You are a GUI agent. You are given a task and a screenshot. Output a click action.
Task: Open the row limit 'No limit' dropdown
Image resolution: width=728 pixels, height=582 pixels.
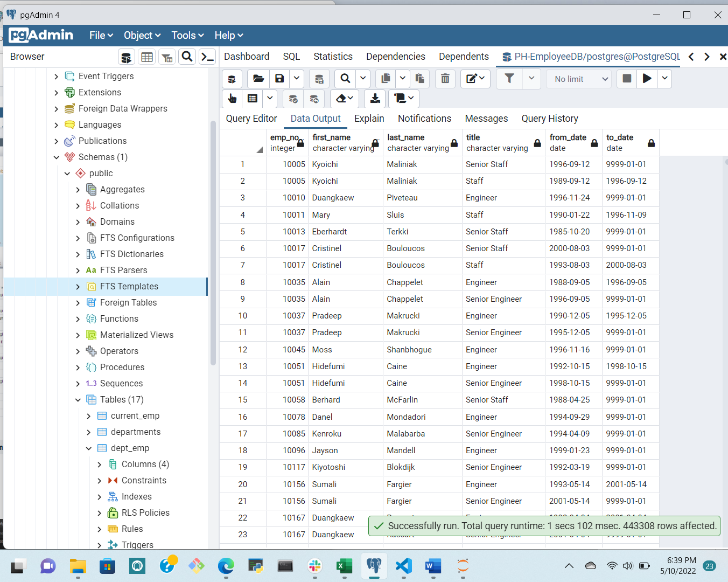click(579, 79)
